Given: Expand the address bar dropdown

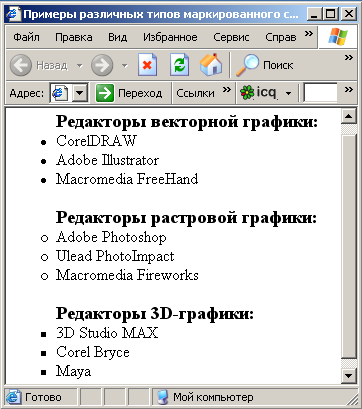Looking at the screenshot, I should [80, 93].
